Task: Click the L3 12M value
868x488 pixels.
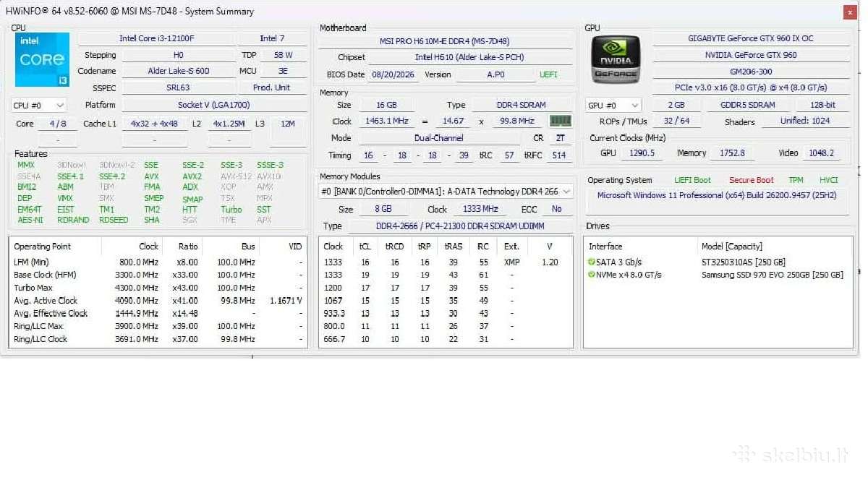Action: point(288,124)
